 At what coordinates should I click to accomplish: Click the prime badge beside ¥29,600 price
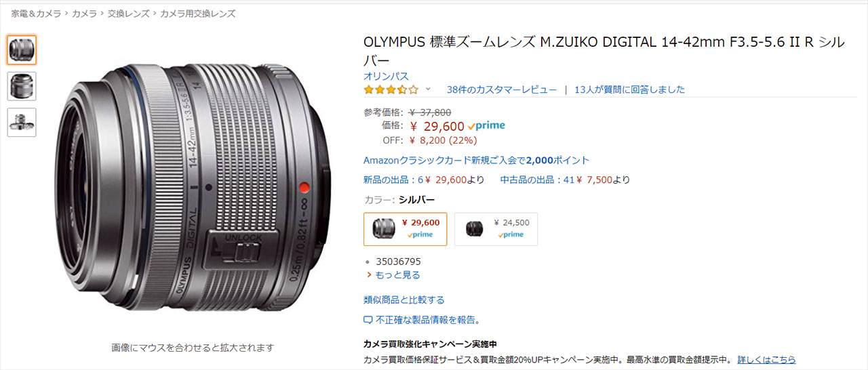[x=486, y=126]
